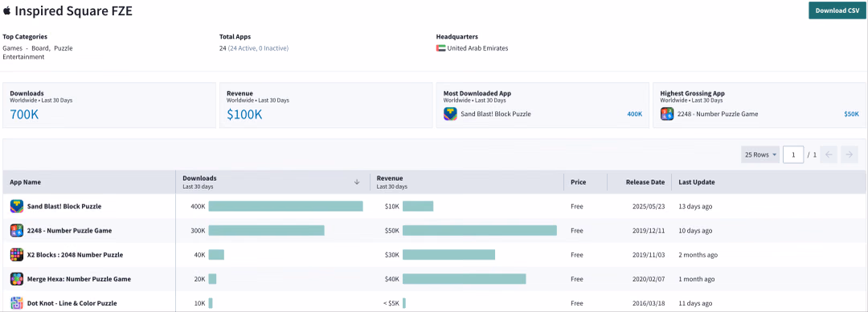
Task: Sort by App Name column header
Action: (x=26, y=182)
